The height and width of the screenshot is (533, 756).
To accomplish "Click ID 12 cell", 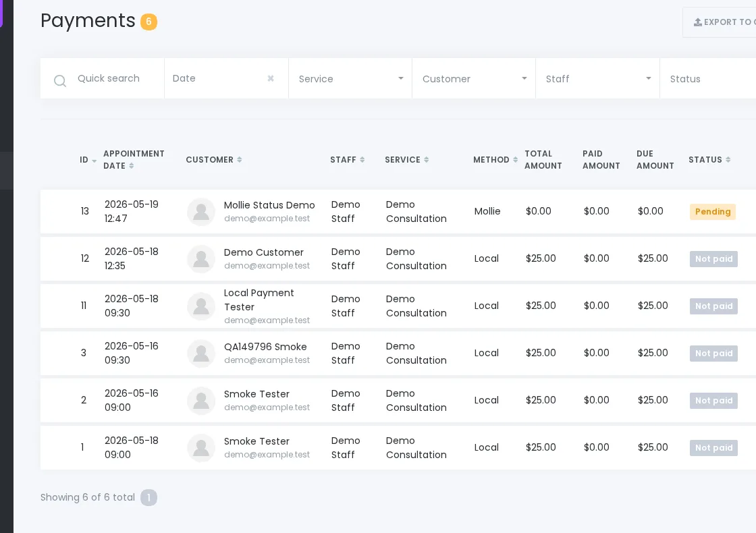I will [85, 258].
